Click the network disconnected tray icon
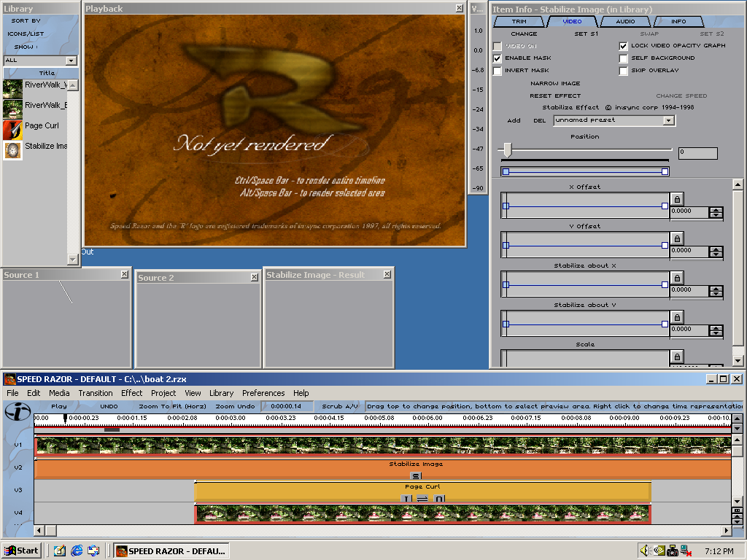Image resolution: width=747 pixels, height=560 pixels. tap(686, 551)
